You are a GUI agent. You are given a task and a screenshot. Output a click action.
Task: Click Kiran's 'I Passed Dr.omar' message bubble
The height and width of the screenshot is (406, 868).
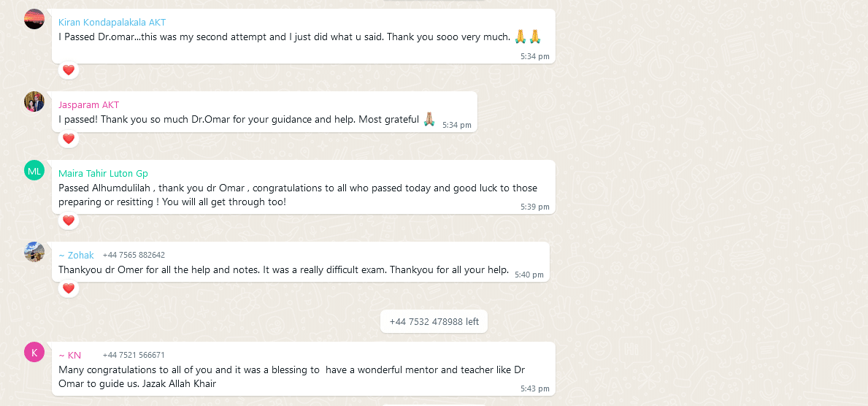(304, 37)
